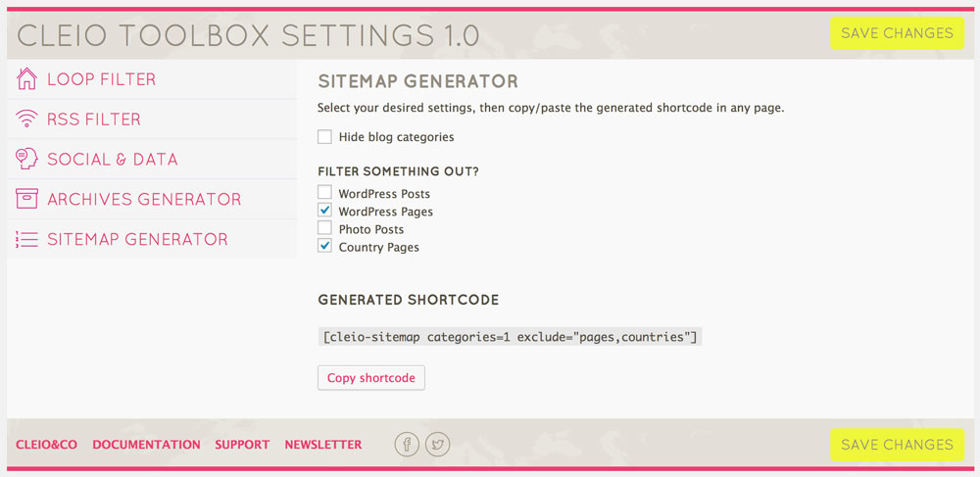
Task: Click the box icon for Archives Generator
Action: (x=26, y=199)
